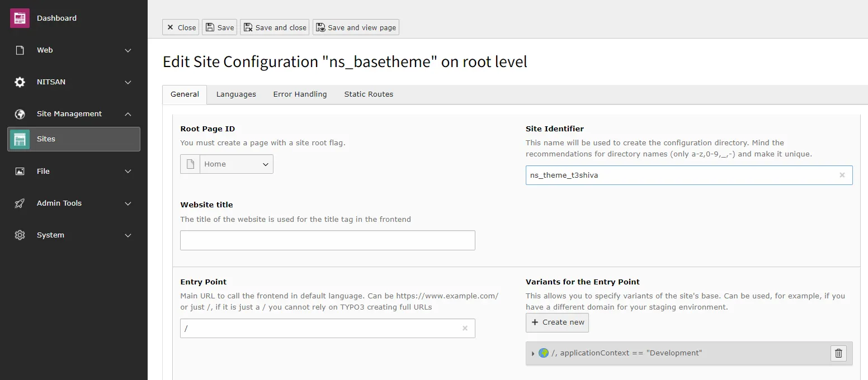Click the globe icon on variant row
This screenshot has height=380, width=868.
point(543,353)
